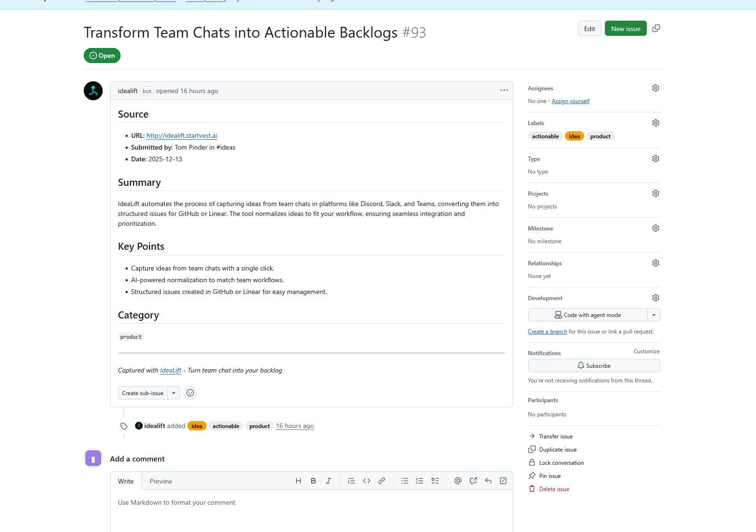Pin this issue
Viewport: 756px width, 532px height.
coord(549,476)
